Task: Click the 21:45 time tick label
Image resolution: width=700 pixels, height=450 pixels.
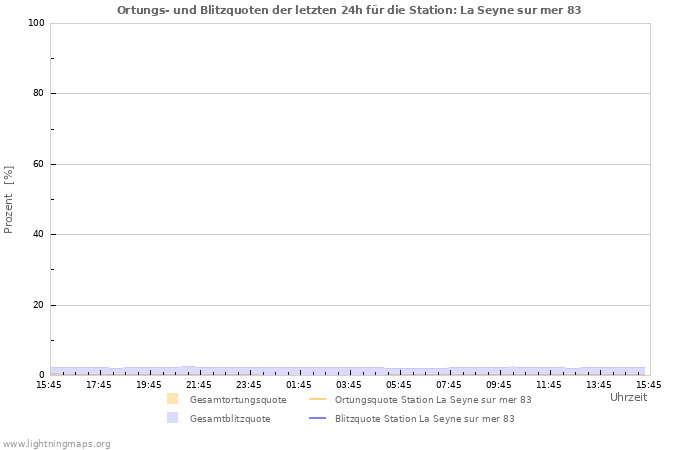Action: (x=199, y=384)
